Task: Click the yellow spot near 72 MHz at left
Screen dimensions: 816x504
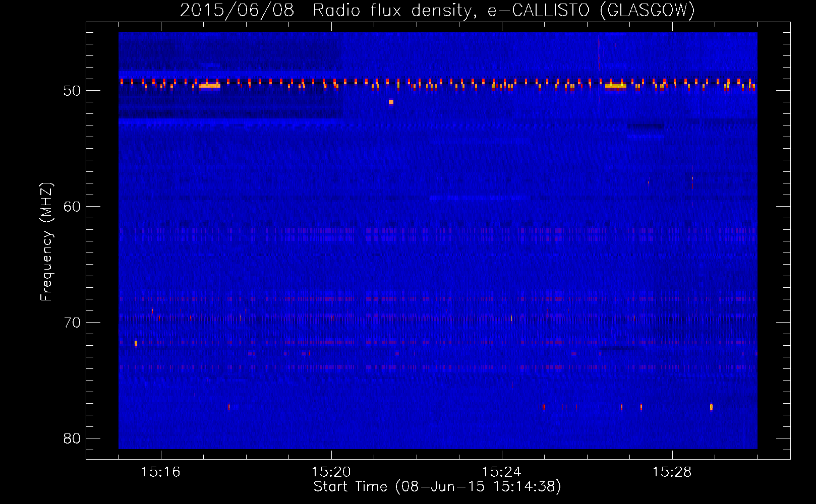Action: point(136,343)
